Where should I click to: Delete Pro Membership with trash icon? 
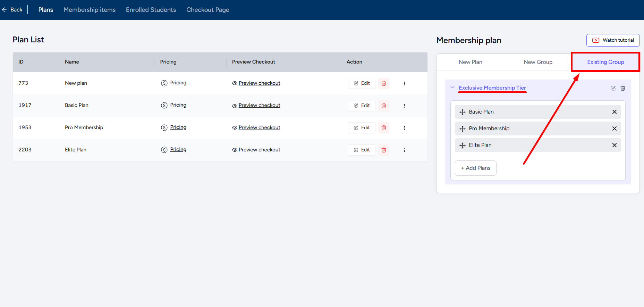(384, 128)
